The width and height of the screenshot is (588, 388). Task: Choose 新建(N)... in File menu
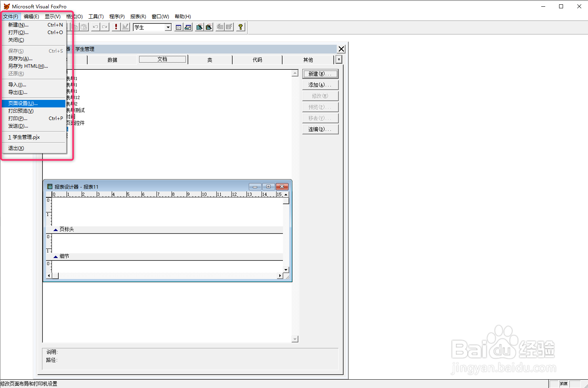point(34,25)
